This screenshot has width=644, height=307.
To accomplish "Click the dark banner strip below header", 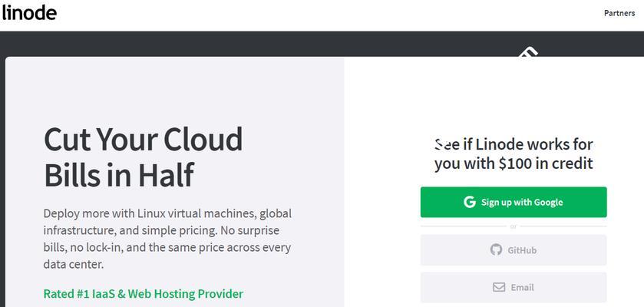I will tap(322, 44).
